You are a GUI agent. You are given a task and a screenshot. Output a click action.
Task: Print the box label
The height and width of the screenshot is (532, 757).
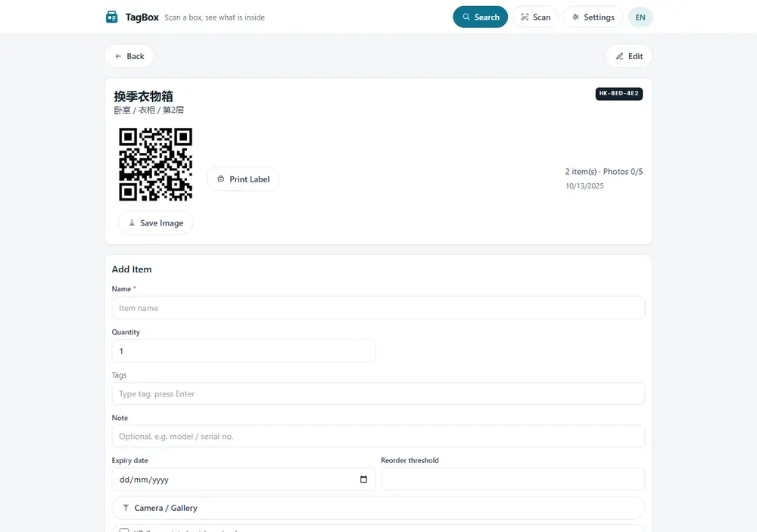(243, 179)
